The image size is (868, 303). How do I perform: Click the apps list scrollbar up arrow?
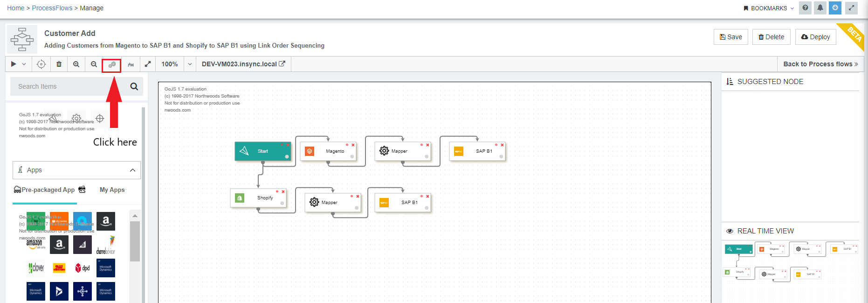click(135, 216)
